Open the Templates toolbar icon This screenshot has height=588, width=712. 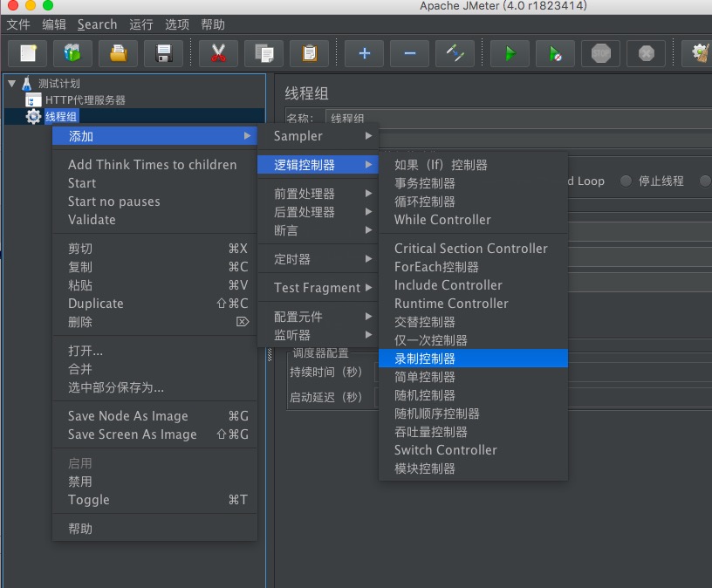[72, 53]
